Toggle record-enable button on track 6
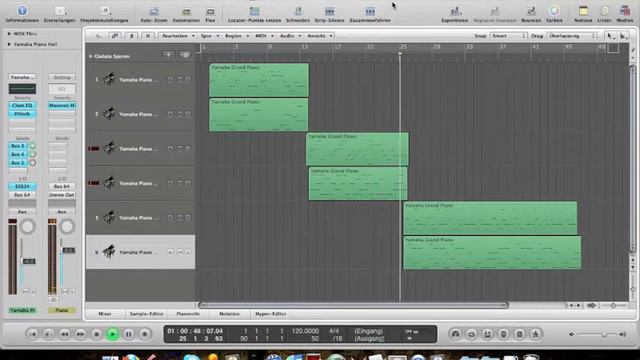This screenshot has height=360, width=640. 170,252
